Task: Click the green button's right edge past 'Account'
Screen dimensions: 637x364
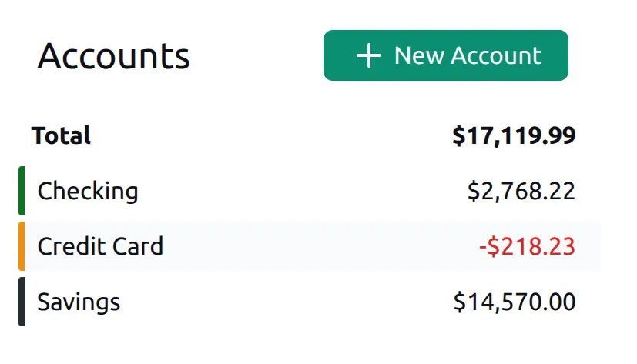Action: pos(558,55)
